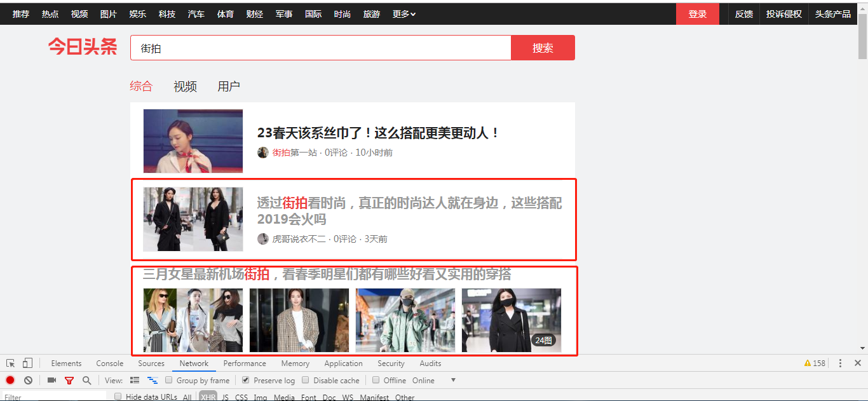Go to 推荐 channel
This screenshot has height=401, width=868.
click(x=21, y=14)
